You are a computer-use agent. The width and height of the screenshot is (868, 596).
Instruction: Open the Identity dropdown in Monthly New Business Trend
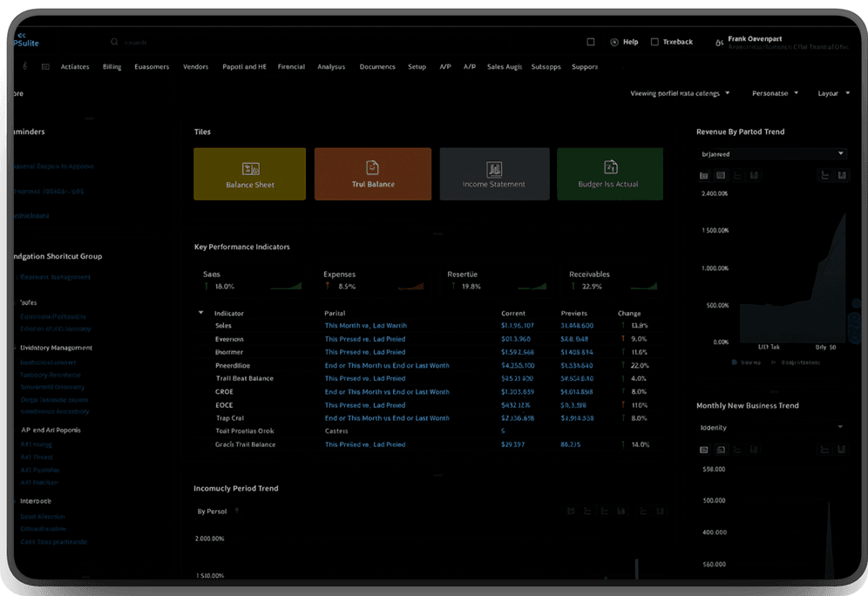(770, 427)
